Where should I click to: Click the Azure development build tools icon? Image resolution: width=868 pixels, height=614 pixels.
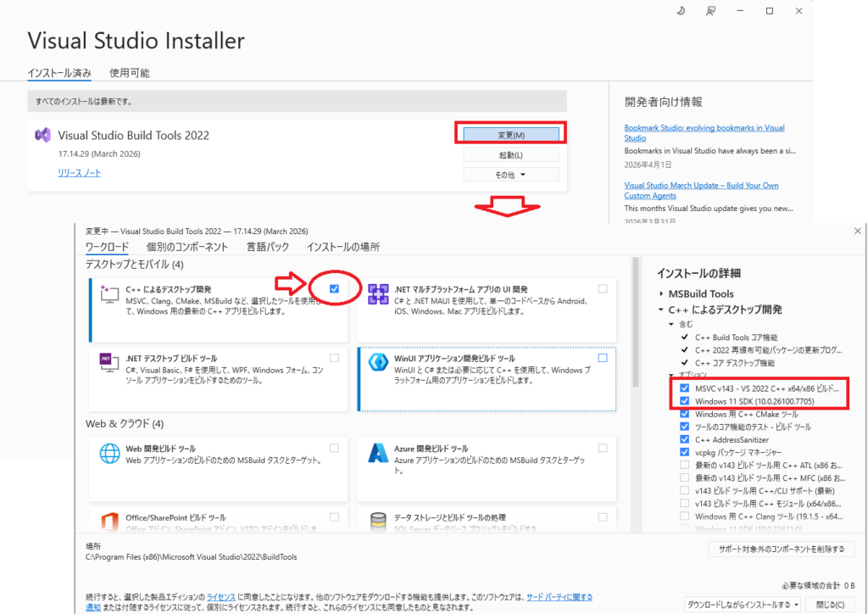377,454
